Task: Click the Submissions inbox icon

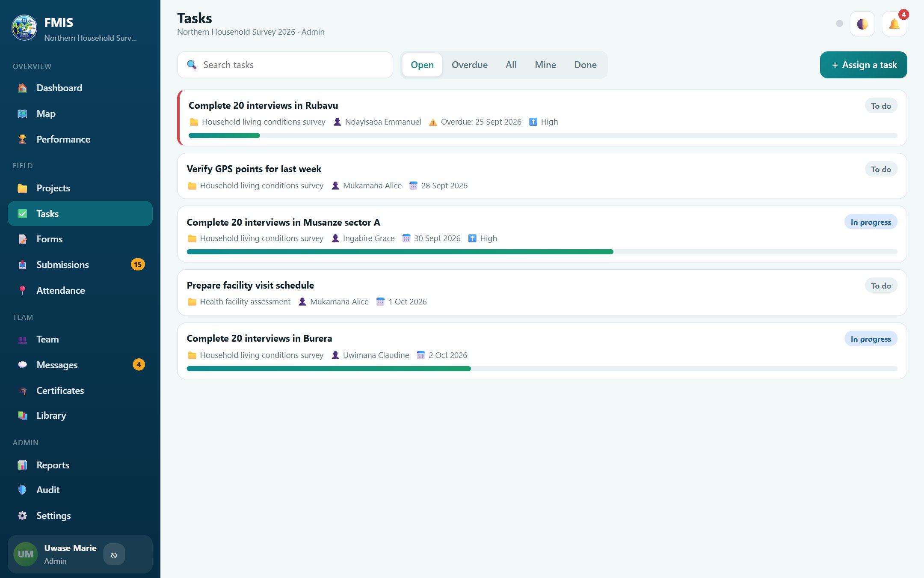Action: point(22,265)
